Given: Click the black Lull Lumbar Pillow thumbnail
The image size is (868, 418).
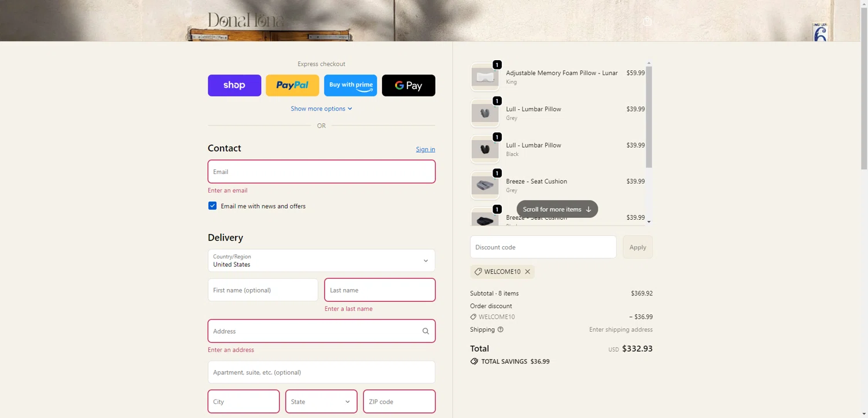Looking at the screenshot, I should pyautogui.click(x=485, y=149).
